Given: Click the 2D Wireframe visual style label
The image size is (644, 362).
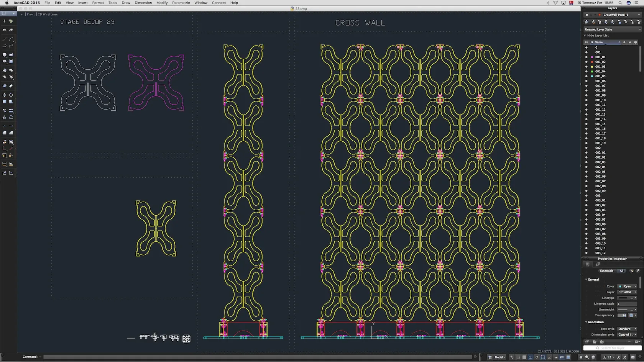Looking at the screenshot, I should 48,15.
